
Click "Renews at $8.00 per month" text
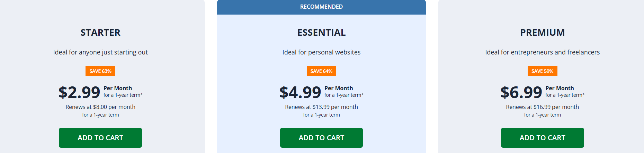(x=100, y=107)
